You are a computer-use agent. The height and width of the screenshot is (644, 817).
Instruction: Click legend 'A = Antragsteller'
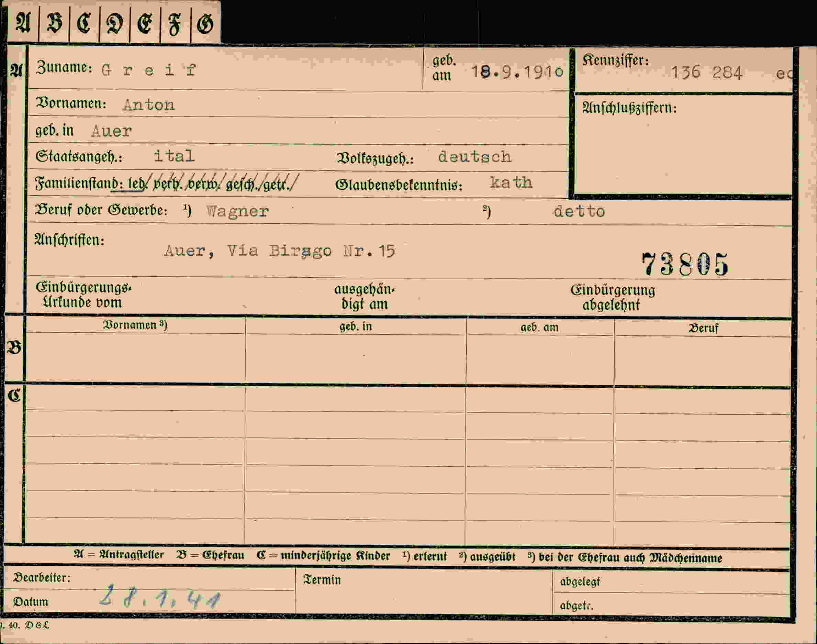point(119,555)
